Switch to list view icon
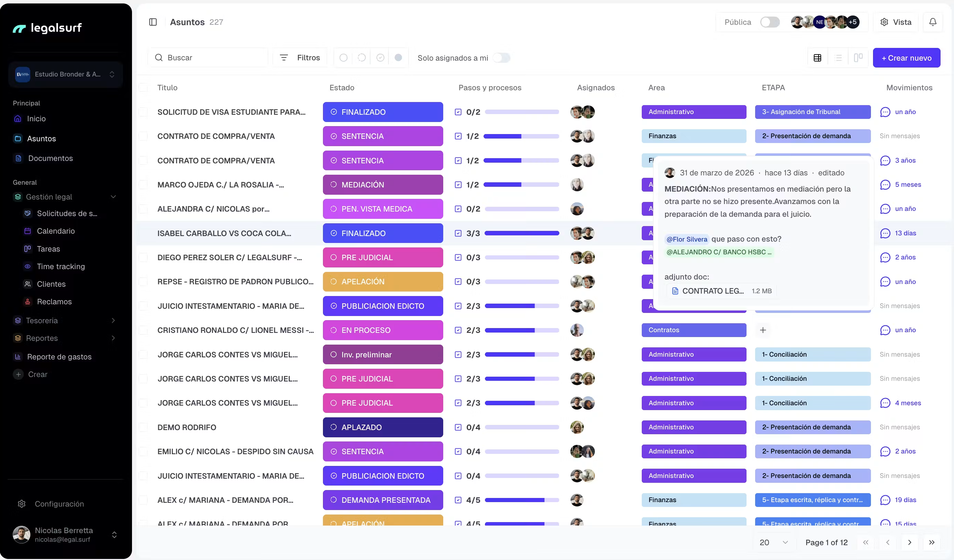Viewport: 954px width, 560px height. 838,58
